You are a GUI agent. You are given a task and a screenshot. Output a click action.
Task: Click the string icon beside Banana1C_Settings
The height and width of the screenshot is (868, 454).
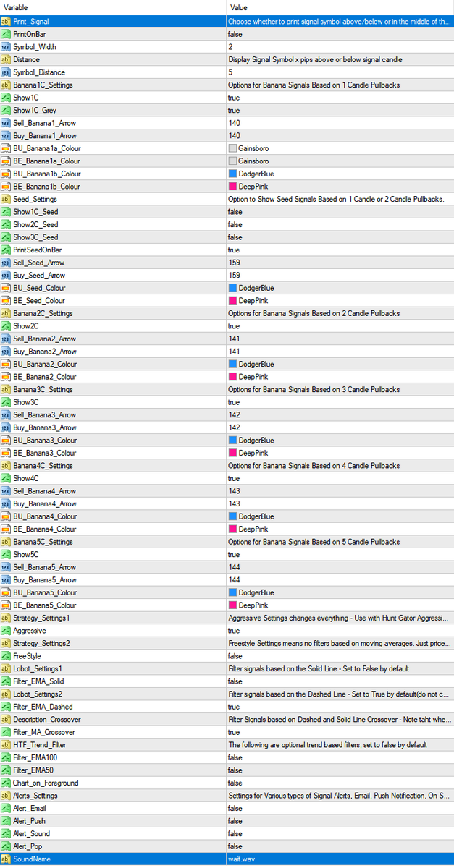pos(6,85)
